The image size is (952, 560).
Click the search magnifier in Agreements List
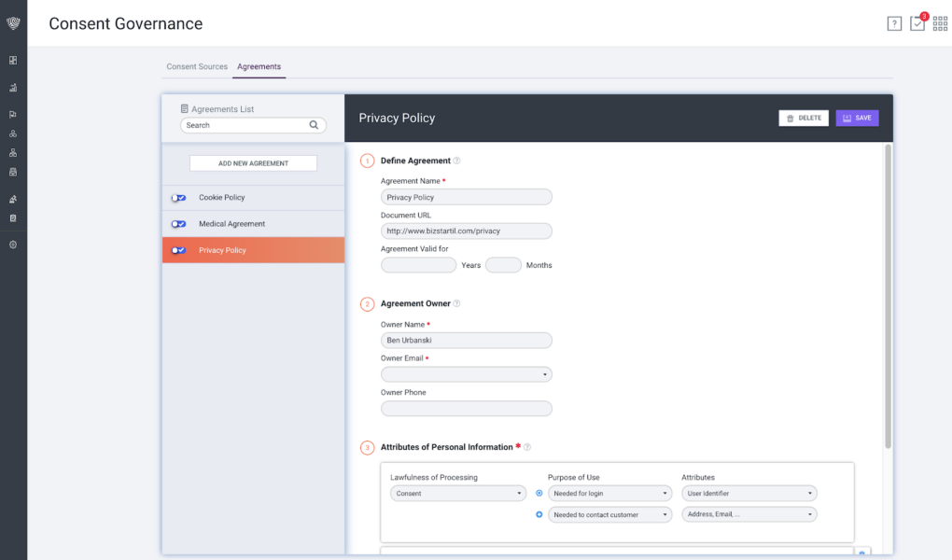point(315,125)
